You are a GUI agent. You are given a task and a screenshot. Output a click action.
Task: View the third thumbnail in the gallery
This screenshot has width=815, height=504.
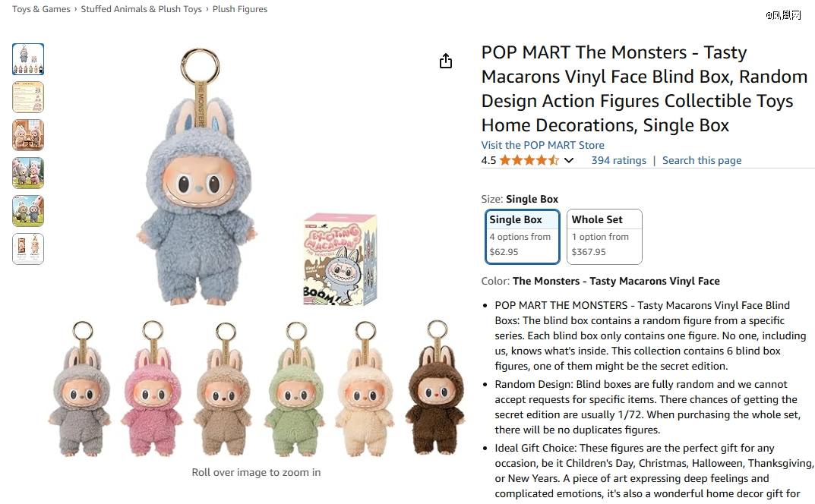click(x=28, y=135)
